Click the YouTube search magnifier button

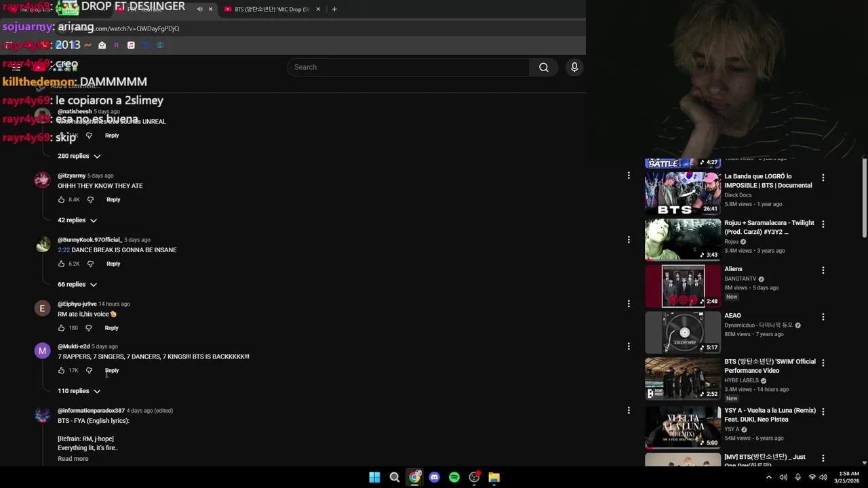(543, 67)
